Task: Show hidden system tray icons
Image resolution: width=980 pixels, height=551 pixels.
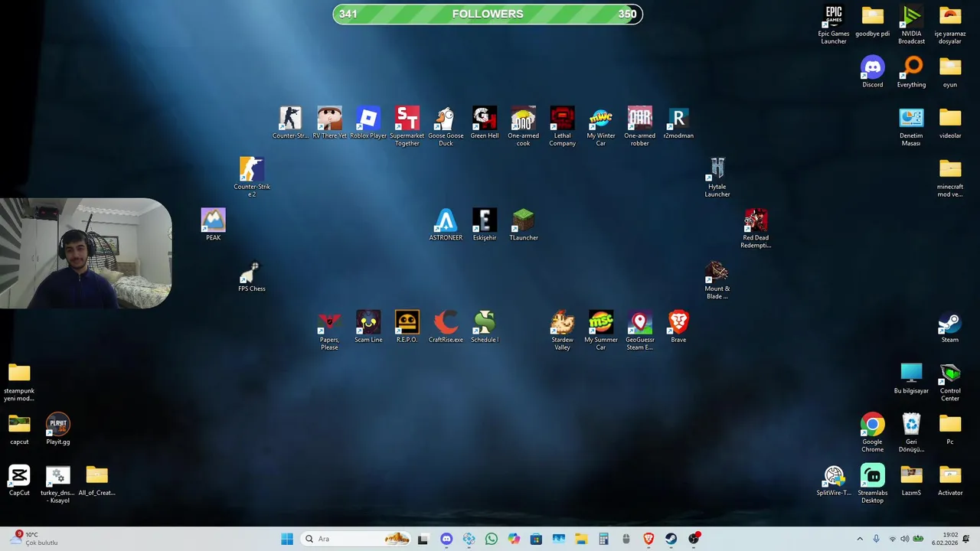Action: (860, 539)
